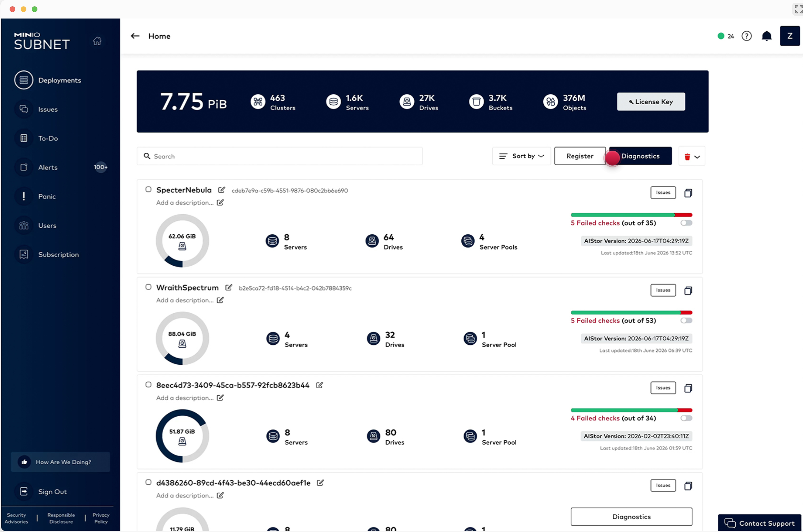Open the notifications bell

[767, 36]
